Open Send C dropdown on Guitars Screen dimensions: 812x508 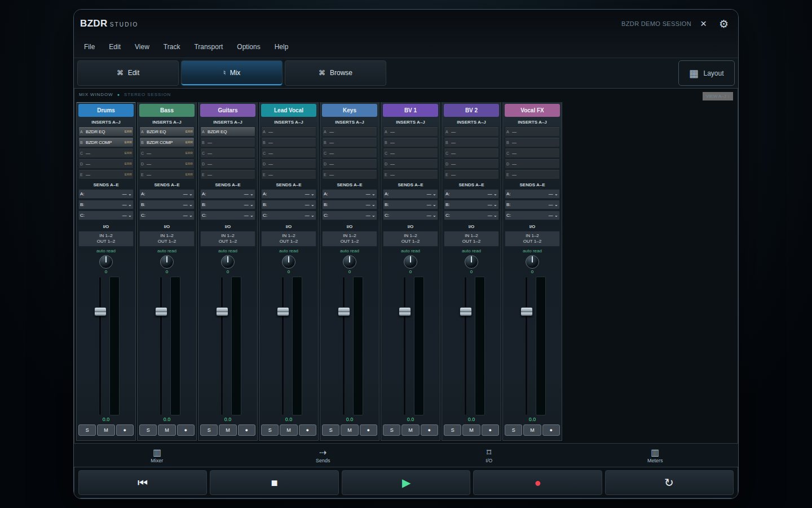(228, 216)
